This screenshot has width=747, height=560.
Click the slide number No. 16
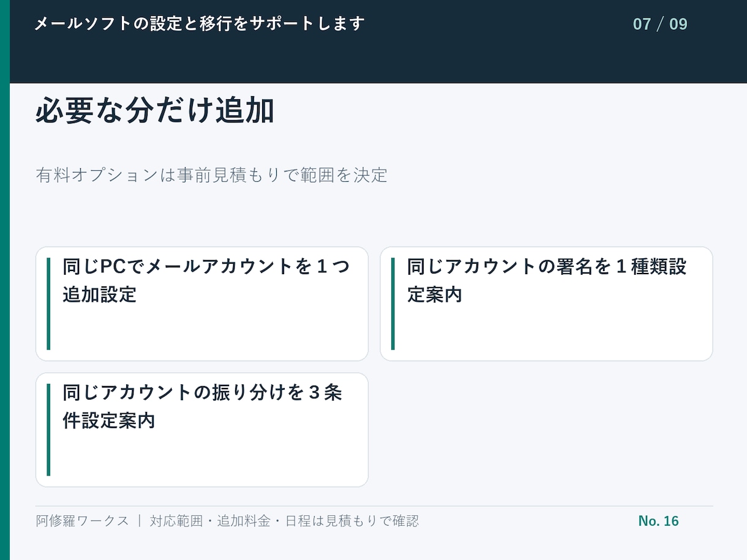(x=658, y=521)
